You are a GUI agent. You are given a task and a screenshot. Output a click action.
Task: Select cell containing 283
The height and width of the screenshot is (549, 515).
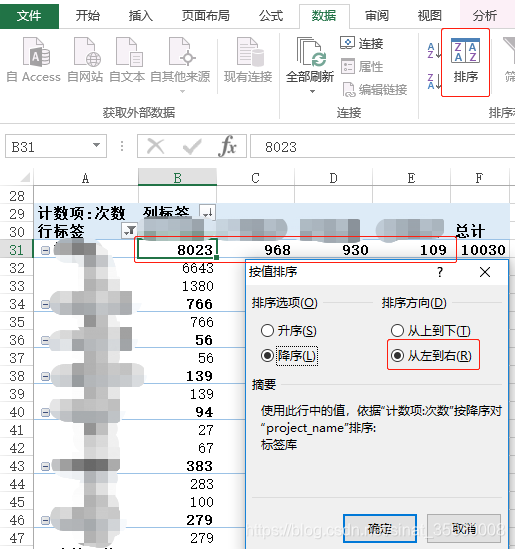tap(178, 484)
